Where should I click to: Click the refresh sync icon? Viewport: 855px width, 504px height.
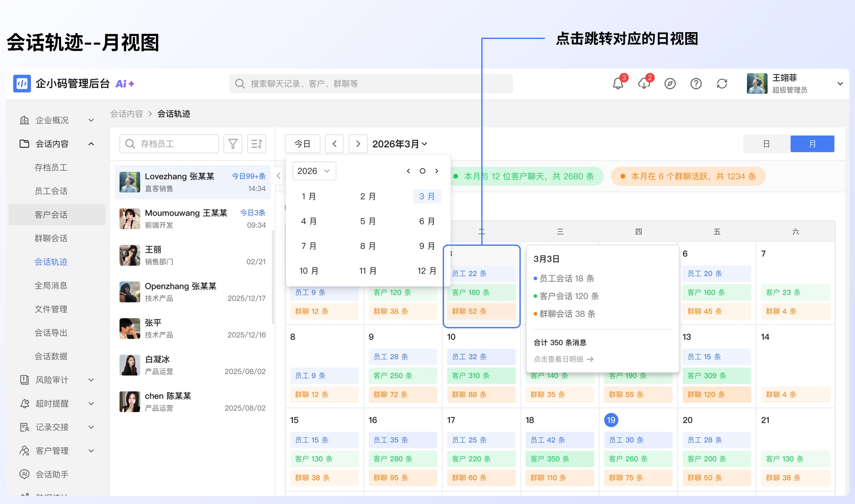coord(722,84)
